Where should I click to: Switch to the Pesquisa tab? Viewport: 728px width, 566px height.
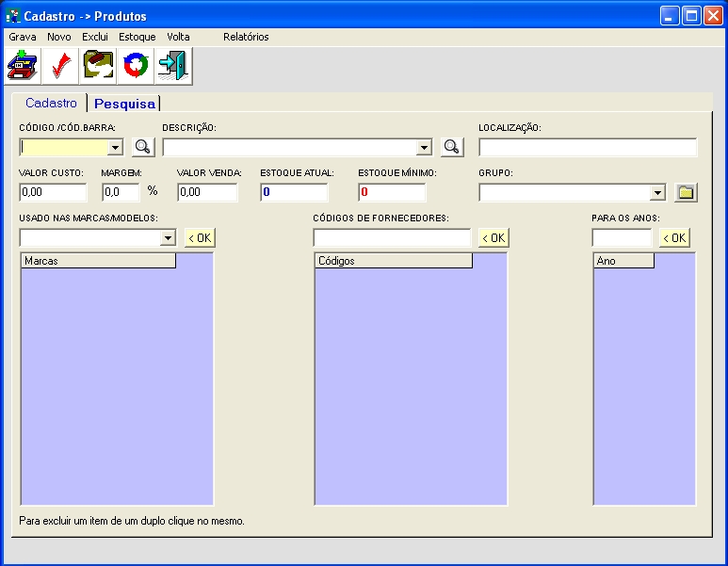pyautogui.click(x=124, y=104)
